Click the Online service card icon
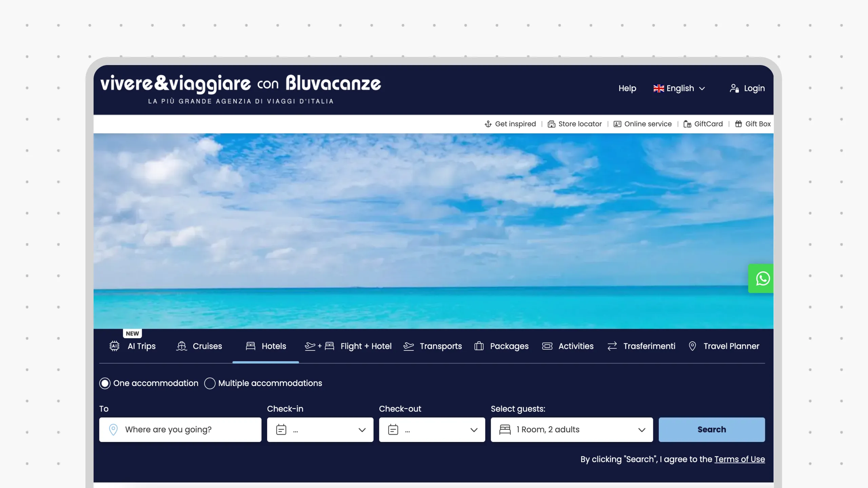This screenshot has height=488, width=868. point(617,124)
